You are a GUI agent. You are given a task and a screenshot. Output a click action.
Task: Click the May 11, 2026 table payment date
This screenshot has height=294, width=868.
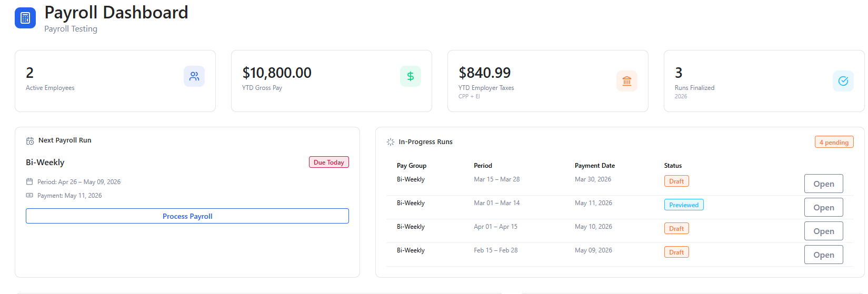point(593,203)
